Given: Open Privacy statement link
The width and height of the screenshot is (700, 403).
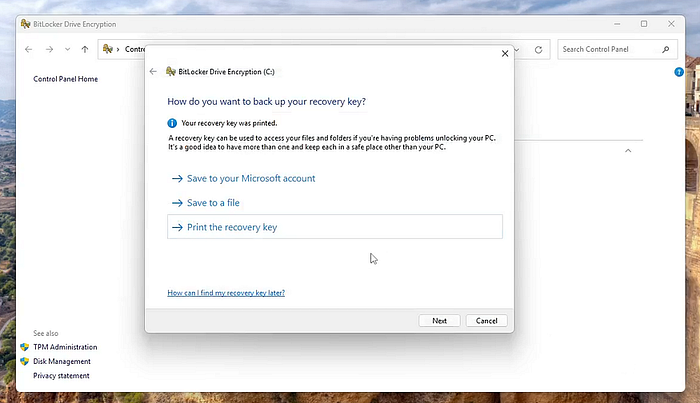Looking at the screenshot, I should click(61, 375).
